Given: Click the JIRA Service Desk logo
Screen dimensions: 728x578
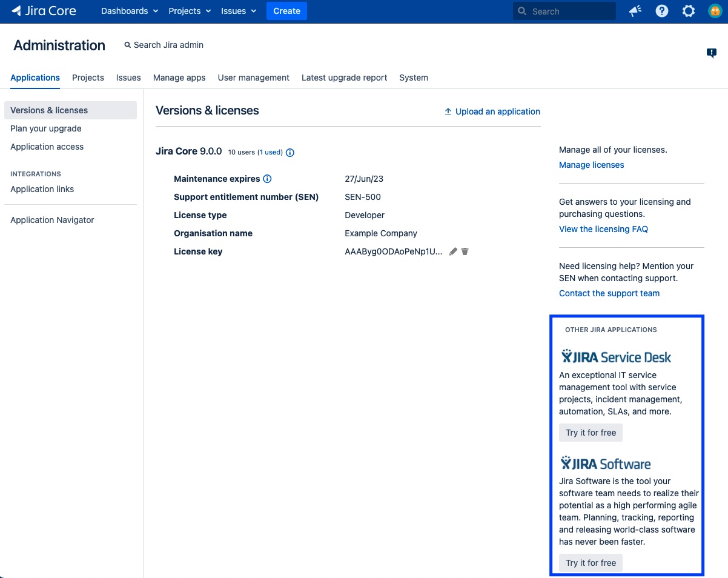Looking at the screenshot, I should click(616, 356).
